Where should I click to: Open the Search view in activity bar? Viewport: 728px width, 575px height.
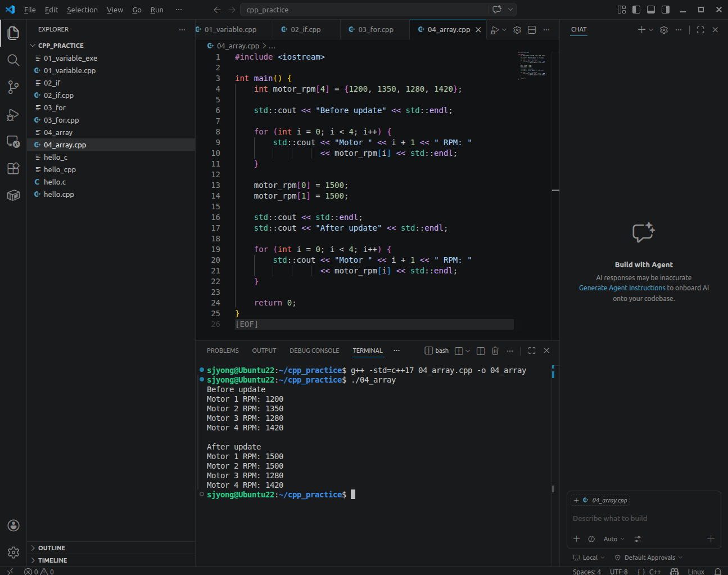tap(13, 60)
